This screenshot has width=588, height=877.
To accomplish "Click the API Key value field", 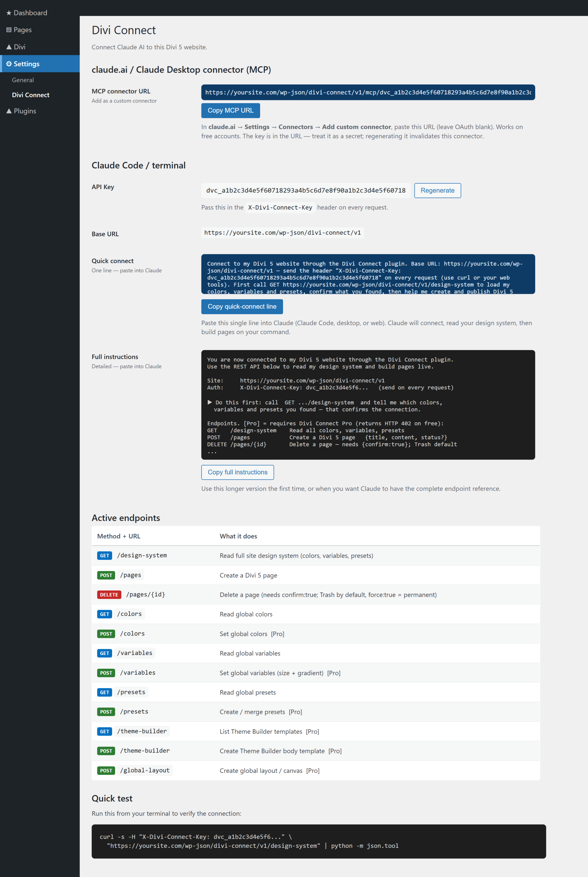I will (306, 190).
